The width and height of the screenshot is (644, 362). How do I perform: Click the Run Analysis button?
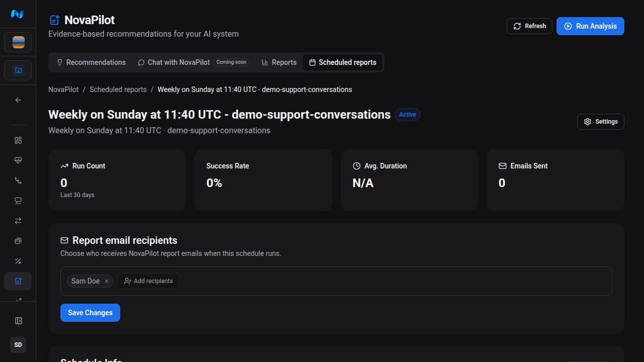coord(590,26)
